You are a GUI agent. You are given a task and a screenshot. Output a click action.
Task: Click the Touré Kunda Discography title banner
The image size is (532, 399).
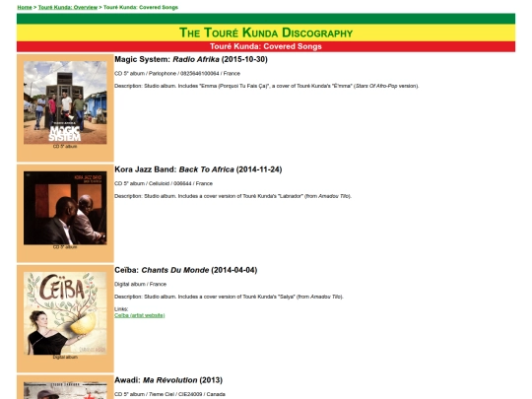tap(266, 33)
